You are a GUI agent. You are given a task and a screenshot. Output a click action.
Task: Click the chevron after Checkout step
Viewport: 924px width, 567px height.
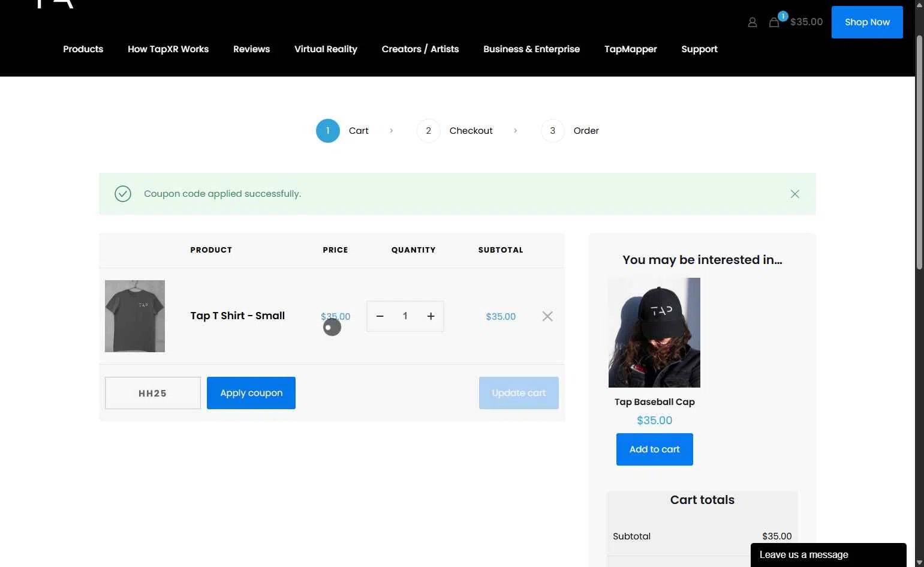(x=516, y=131)
